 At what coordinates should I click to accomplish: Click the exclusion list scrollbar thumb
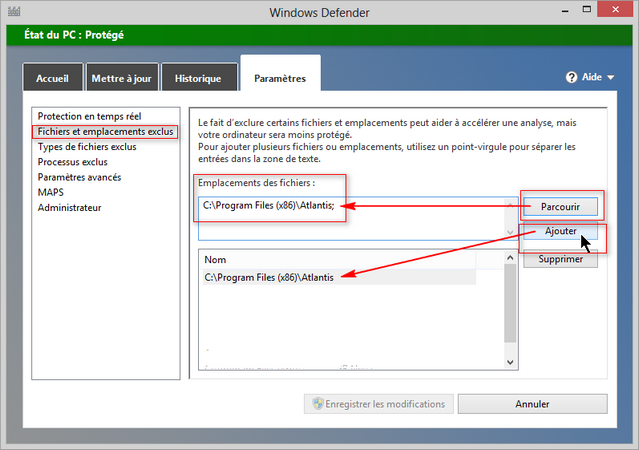[x=510, y=303]
